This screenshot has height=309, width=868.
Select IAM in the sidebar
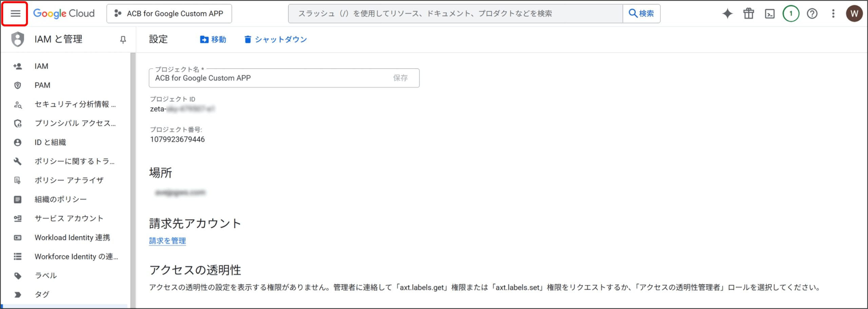pos(41,66)
